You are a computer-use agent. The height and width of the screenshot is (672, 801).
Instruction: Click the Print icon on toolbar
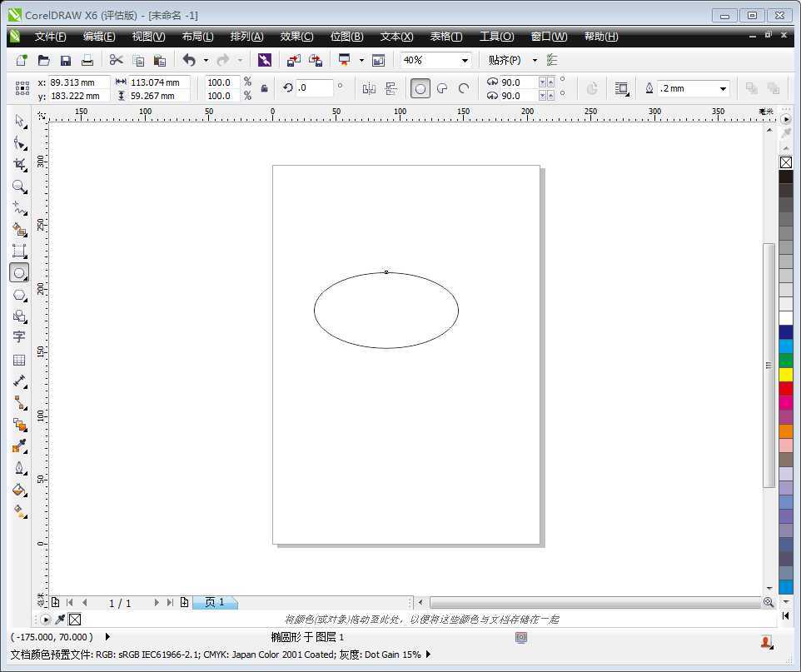pos(87,59)
